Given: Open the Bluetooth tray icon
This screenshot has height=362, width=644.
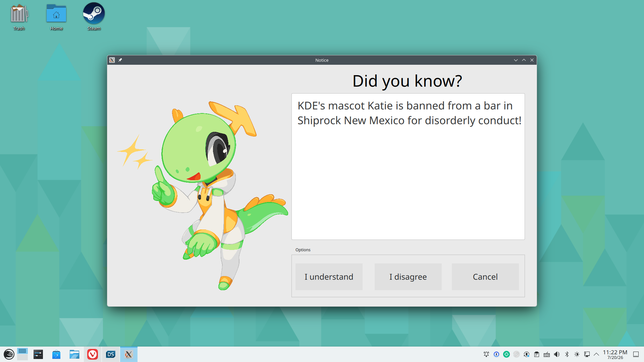Looking at the screenshot, I should [567, 354].
